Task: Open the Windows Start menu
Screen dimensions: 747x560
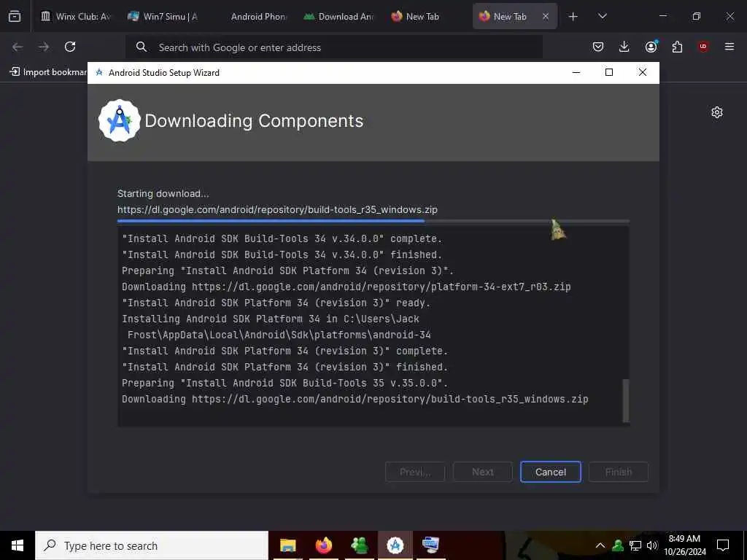Action: (18, 545)
